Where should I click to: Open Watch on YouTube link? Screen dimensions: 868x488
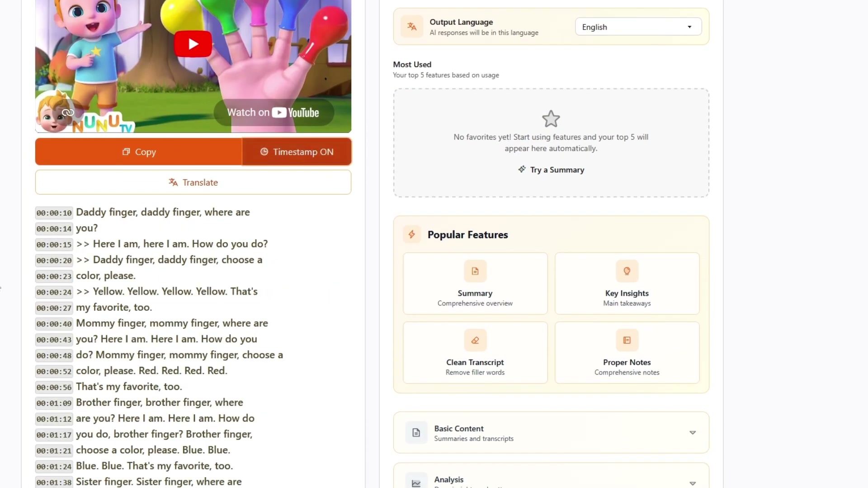[274, 113]
